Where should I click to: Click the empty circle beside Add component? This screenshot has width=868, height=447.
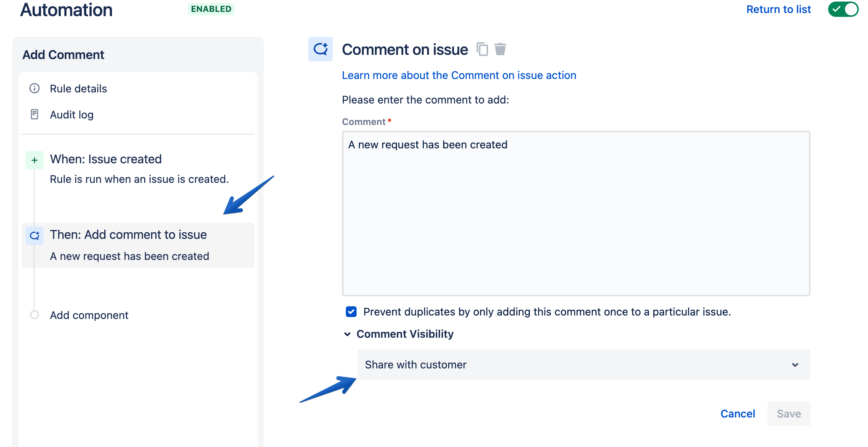pyautogui.click(x=35, y=315)
